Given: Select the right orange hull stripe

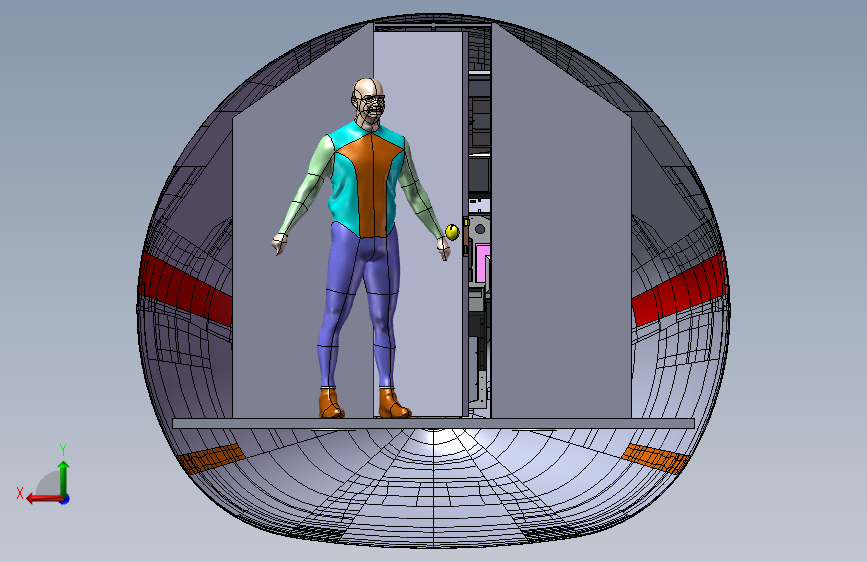Looking at the screenshot, I should pos(656,458).
